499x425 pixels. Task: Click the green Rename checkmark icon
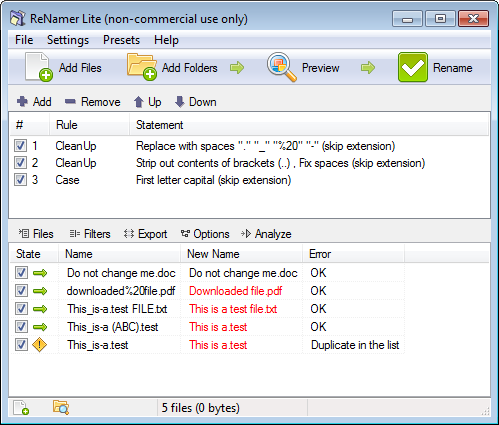click(x=413, y=67)
